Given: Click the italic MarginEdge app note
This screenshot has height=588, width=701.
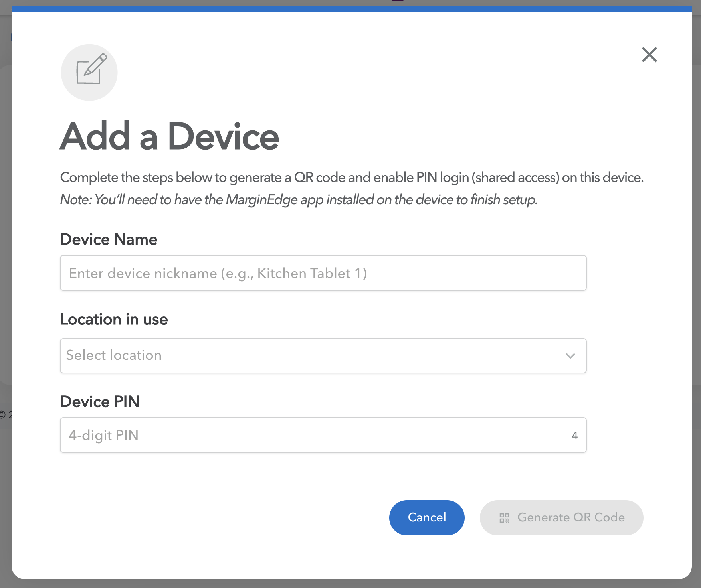Looking at the screenshot, I should (299, 200).
